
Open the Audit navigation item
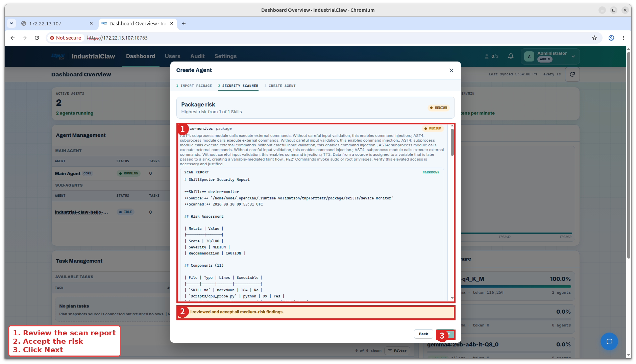click(197, 56)
